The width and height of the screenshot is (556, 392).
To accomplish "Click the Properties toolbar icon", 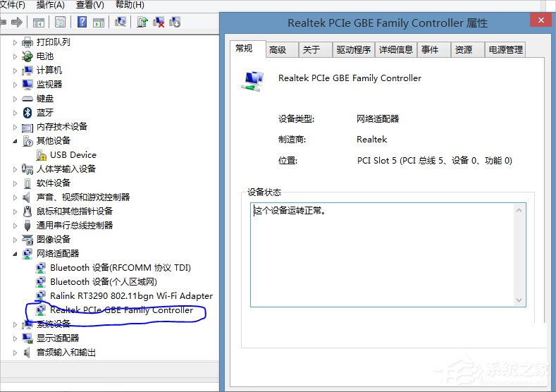I will coord(60,23).
